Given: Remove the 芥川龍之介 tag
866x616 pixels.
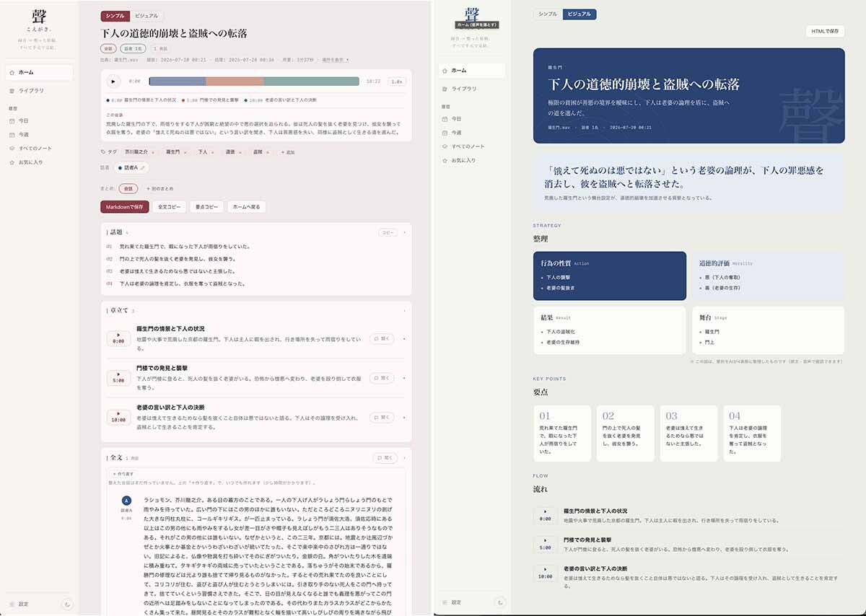Looking at the screenshot, I should (x=154, y=152).
